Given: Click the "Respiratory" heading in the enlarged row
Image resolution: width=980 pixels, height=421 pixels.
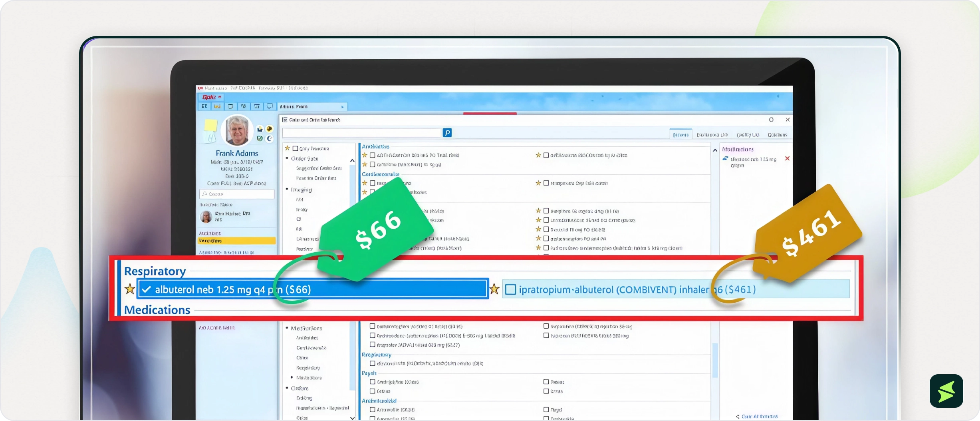Looking at the screenshot, I should (x=155, y=271).
